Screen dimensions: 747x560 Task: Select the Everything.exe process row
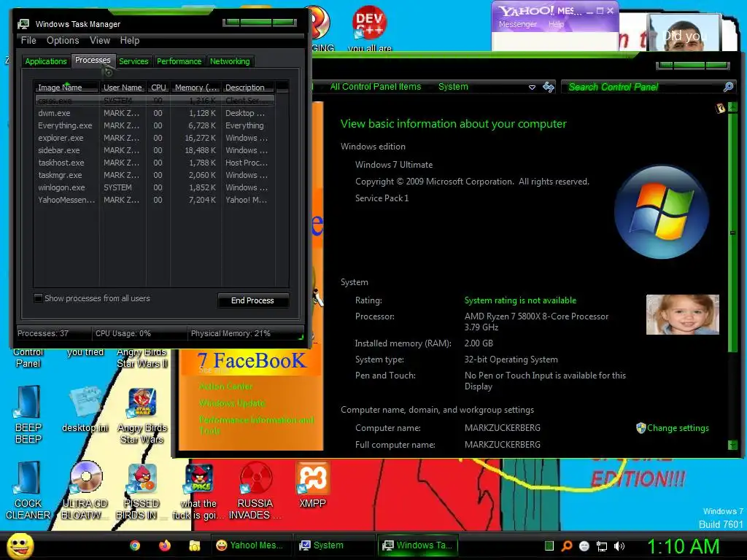(x=155, y=125)
